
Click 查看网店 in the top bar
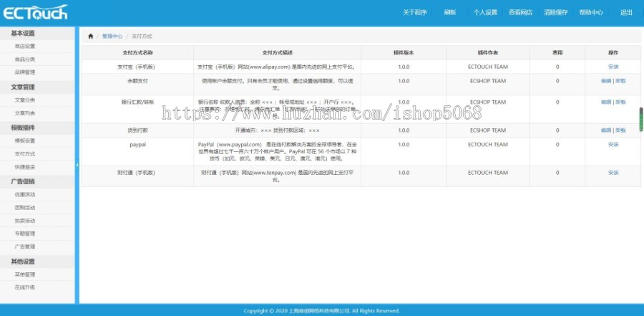point(520,12)
